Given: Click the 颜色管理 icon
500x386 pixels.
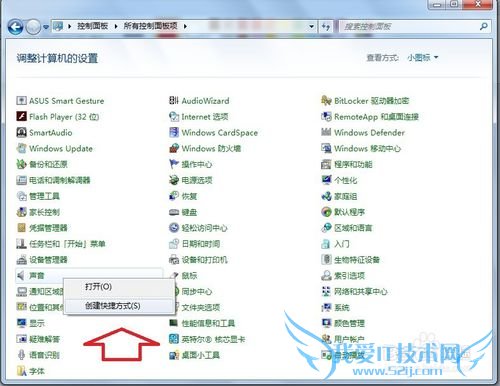Looking at the screenshot, I should [326, 323].
